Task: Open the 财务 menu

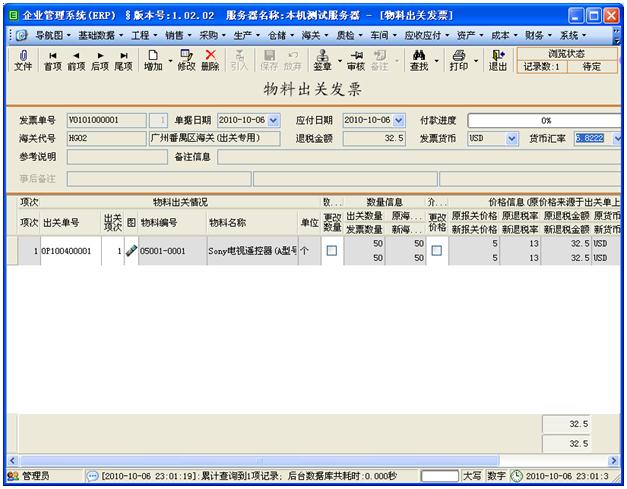Action: [x=537, y=35]
